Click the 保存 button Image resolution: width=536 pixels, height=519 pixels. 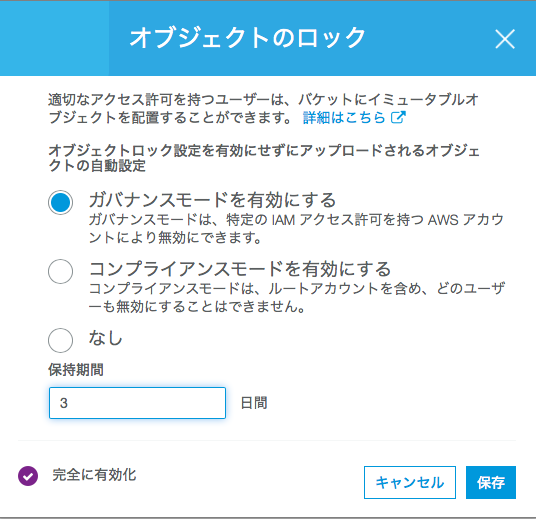click(491, 482)
